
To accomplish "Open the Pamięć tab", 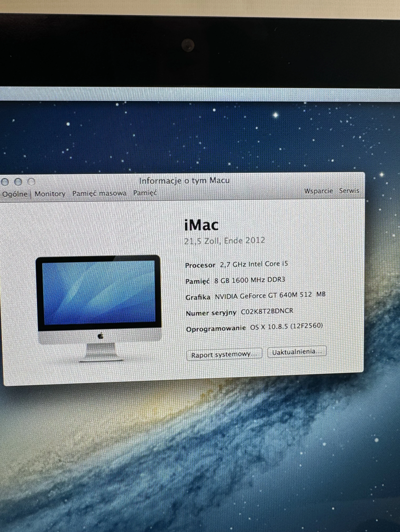I will pyautogui.click(x=145, y=193).
